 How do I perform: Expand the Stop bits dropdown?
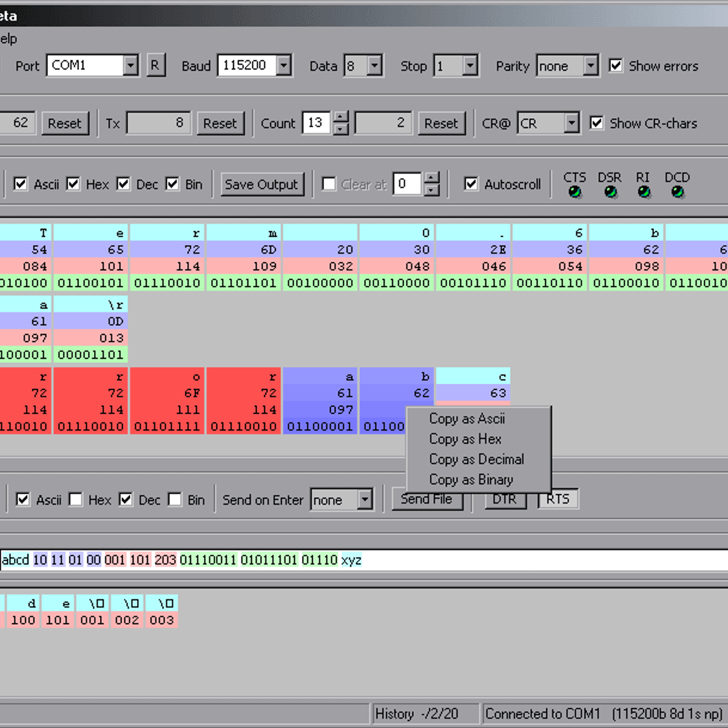(x=470, y=66)
